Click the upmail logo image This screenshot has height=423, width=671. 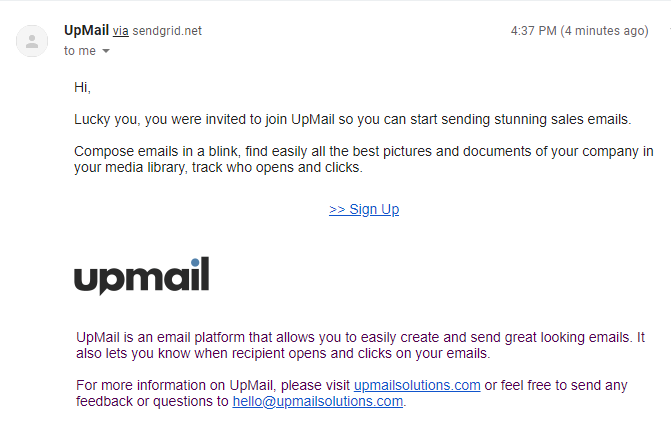point(141,276)
